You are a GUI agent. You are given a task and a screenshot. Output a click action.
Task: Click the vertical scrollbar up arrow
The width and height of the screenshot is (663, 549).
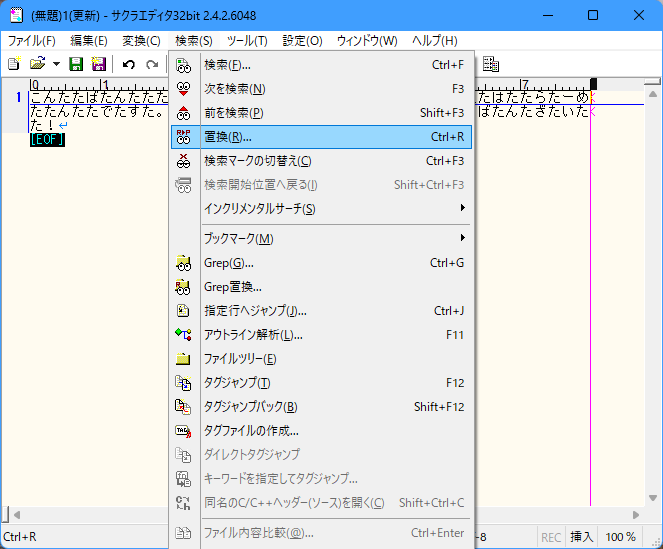(x=653, y=94)
